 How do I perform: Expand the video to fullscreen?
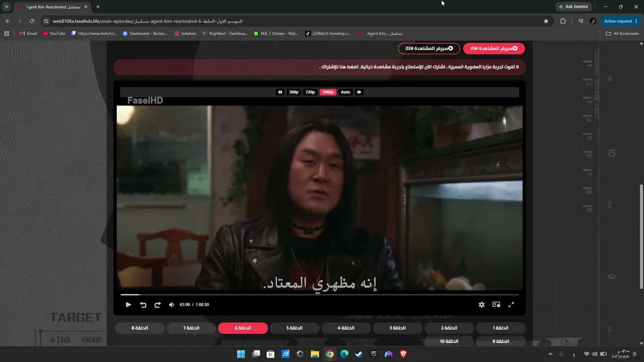(511, 305)
